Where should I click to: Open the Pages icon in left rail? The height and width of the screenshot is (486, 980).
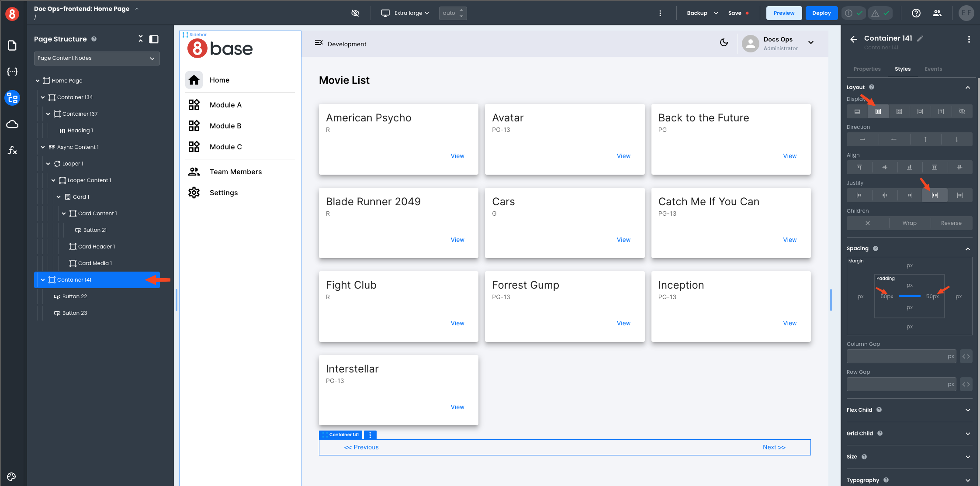point(12,45)
